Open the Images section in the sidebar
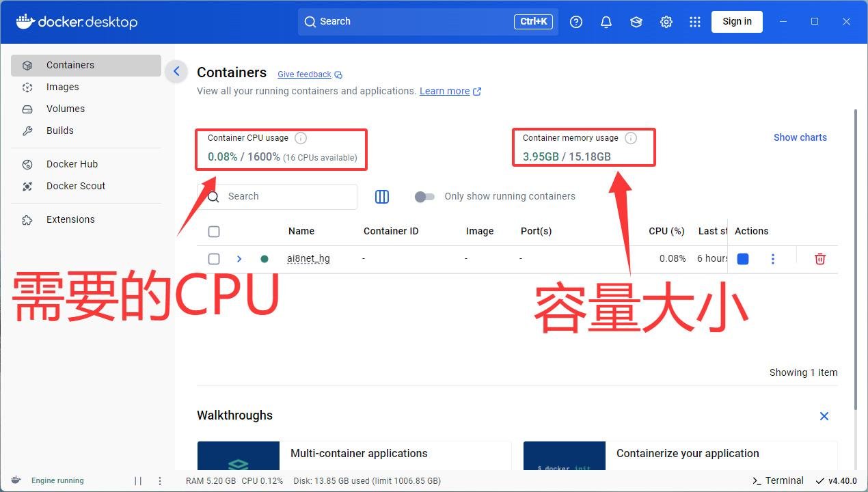 [62, 87]
